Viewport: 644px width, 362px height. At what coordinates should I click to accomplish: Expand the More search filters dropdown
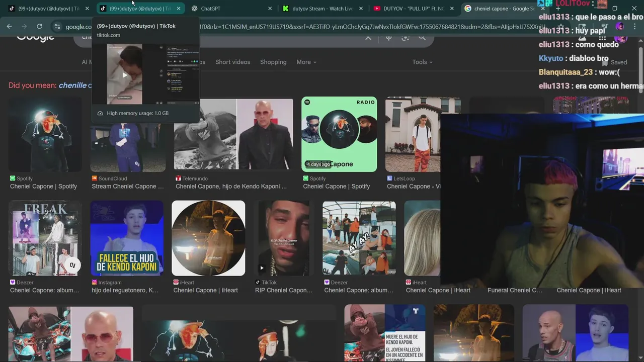coord(306,62)
